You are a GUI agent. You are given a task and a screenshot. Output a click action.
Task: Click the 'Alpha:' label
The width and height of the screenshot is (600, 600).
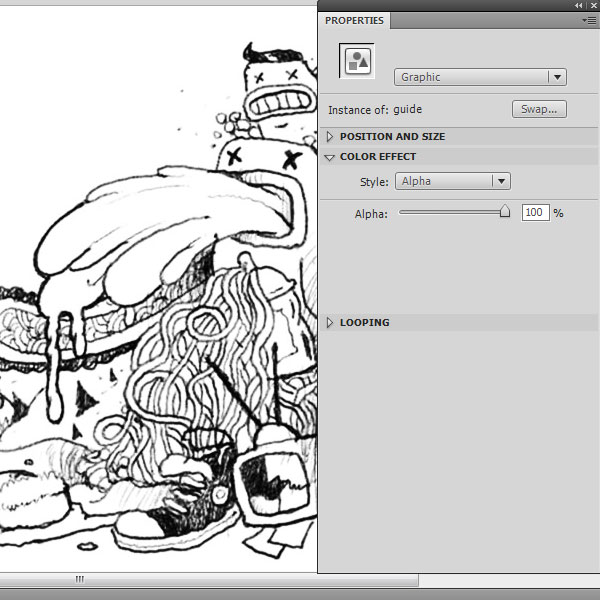[x=371, y=214]
